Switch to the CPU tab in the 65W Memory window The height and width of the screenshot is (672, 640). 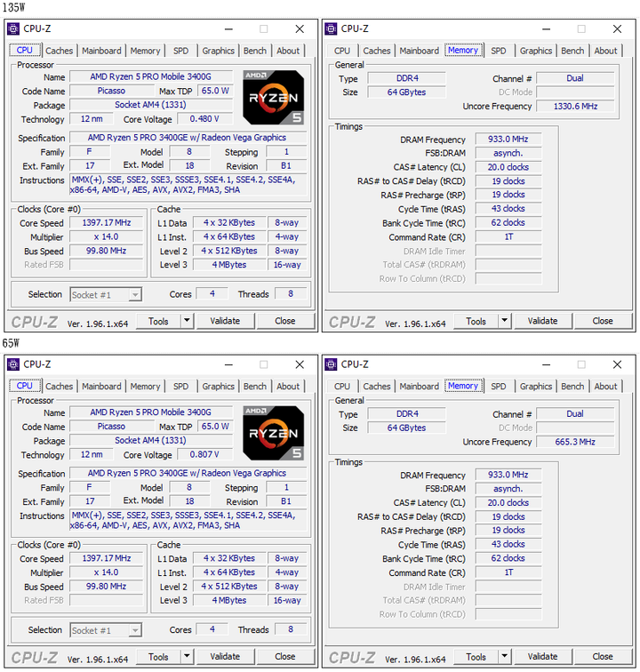342,386
